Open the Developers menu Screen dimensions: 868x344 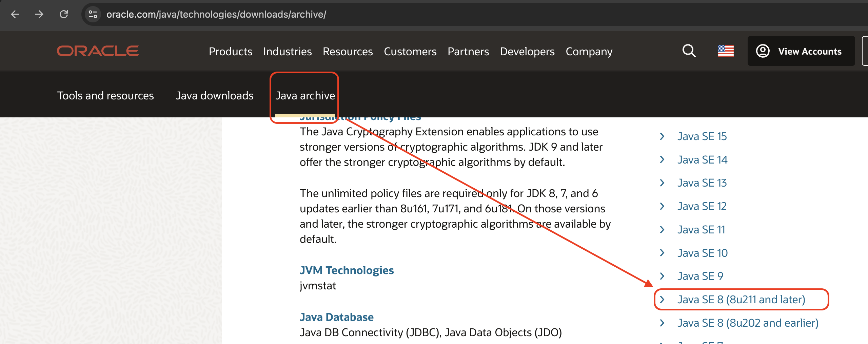click(x=527, y=52)
